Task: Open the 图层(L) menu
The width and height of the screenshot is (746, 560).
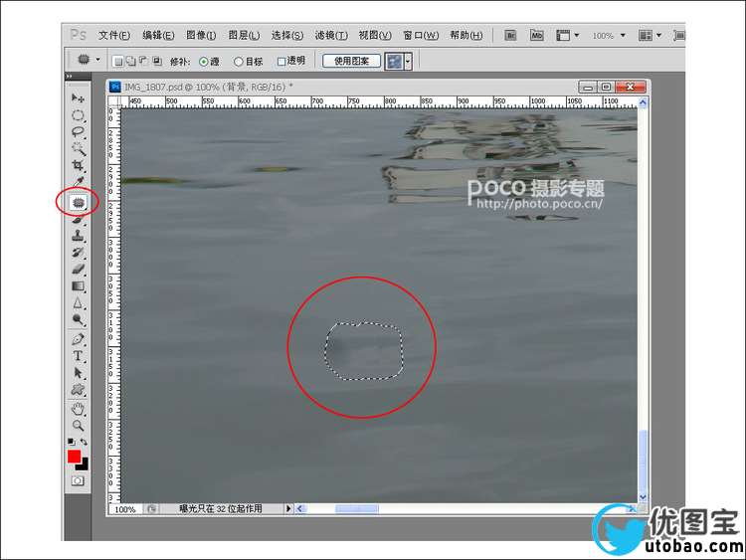Action: click(244, 35)
